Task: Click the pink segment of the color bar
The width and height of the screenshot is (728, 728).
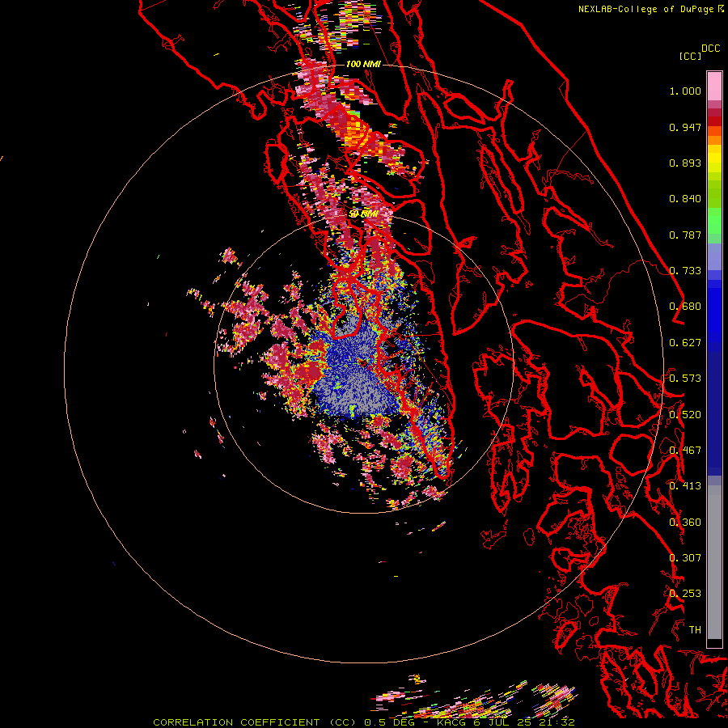Action: tap(714, 86)
